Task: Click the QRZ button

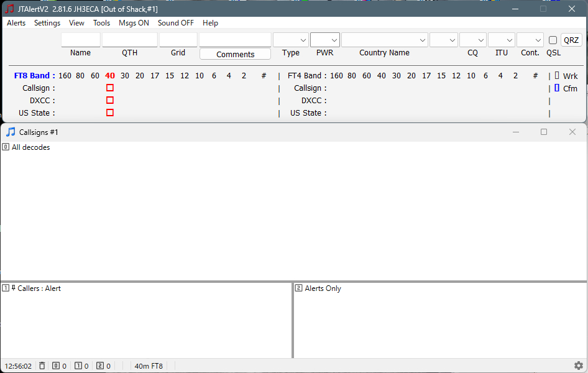Action: (571, 40)
